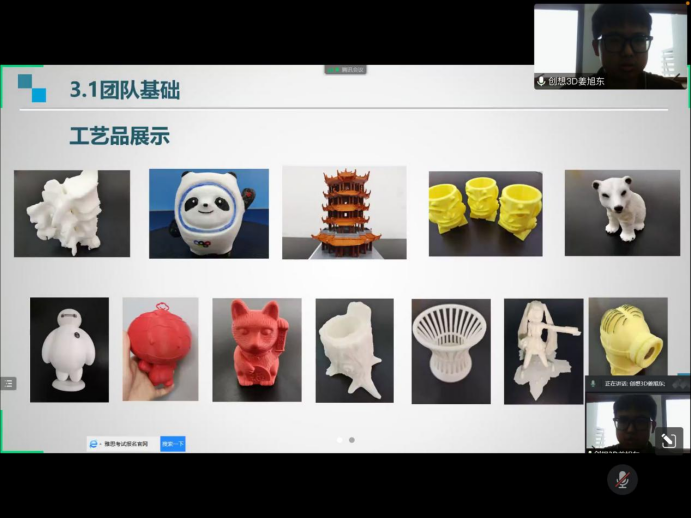
Task: Click the 腾讯会议 sharing indicator at the top
Action: [x=345, y=70]
